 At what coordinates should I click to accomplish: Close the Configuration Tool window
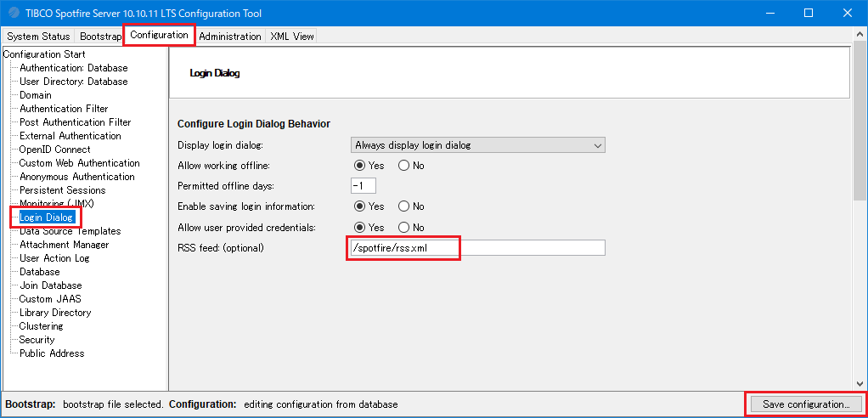point(848,14)
